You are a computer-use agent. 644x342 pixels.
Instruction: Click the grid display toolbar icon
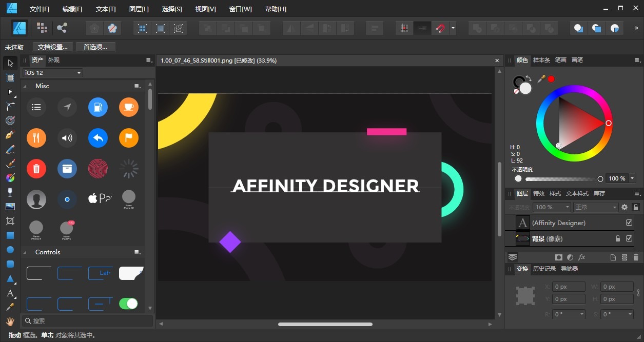click(x=405, y=28)
